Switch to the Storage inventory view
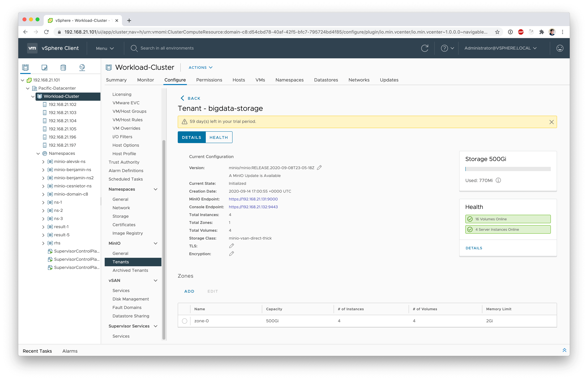The image size is (588, 380). coord(63,67)
